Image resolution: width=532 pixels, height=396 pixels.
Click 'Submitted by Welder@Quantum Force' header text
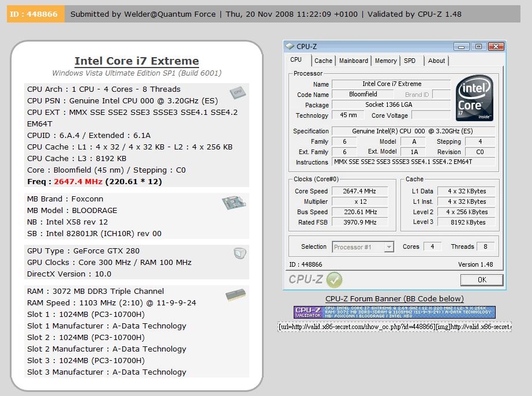143,14
